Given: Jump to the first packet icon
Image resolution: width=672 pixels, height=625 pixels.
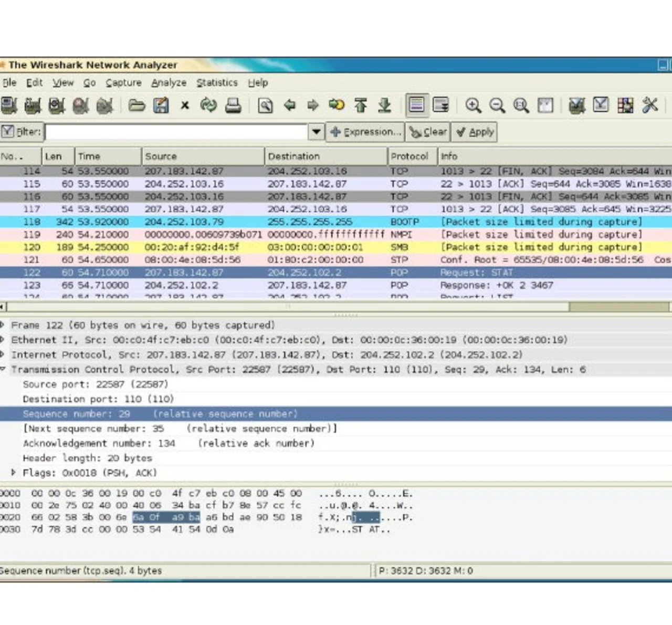Looking at the screenshot, I should 361,106.
